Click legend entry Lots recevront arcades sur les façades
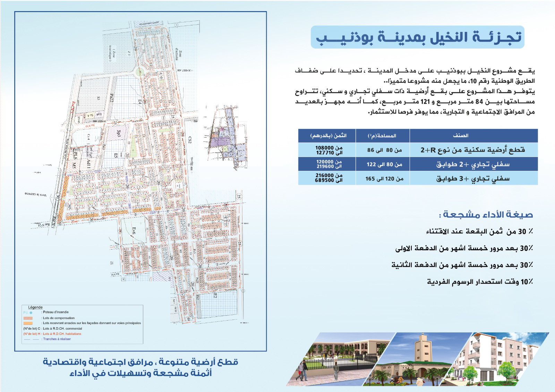 point(91,323)
